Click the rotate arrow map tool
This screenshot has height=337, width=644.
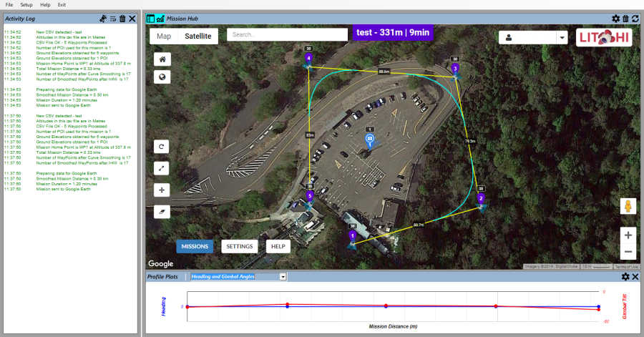162,147
